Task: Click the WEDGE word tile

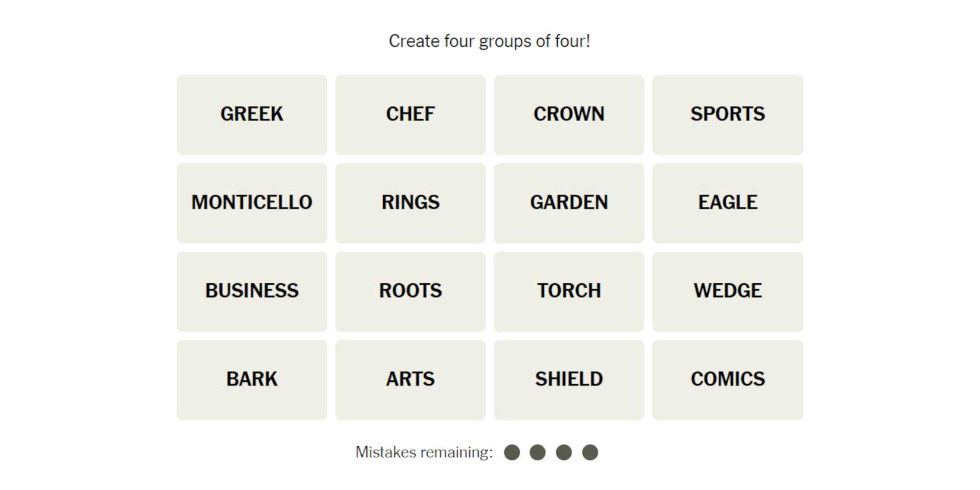Action: (728, 292)
